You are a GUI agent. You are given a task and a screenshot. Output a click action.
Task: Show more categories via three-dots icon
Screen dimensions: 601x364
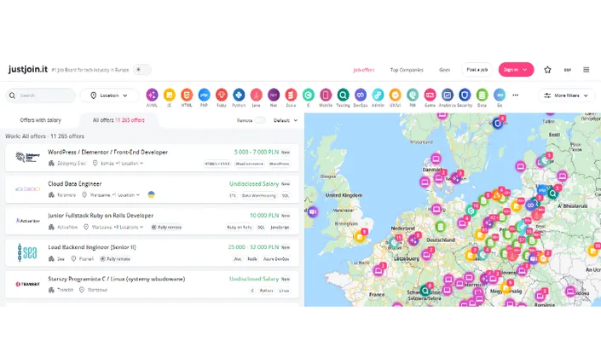516,95
